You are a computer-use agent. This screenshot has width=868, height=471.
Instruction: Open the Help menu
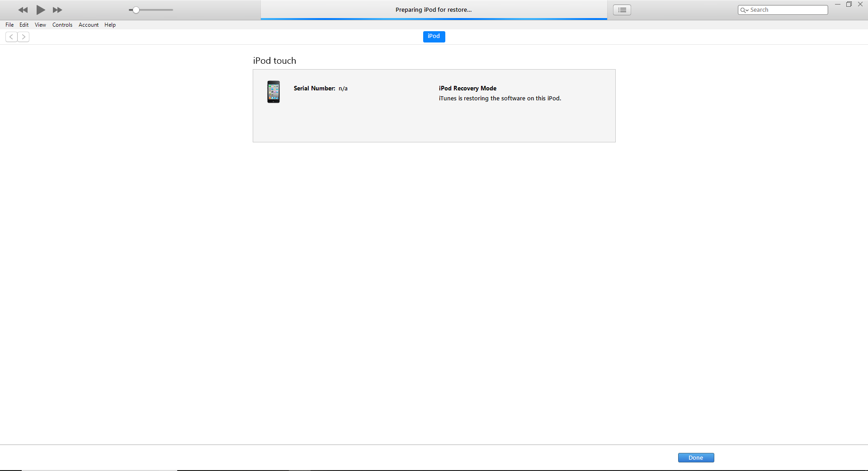coord(110,25)
